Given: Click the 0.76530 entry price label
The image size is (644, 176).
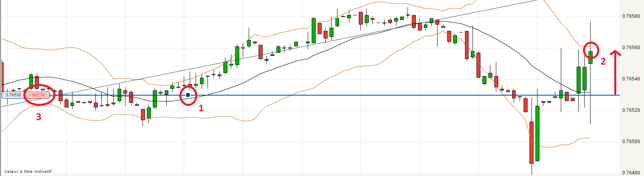Looking at the screenshot, I should click(13, 95).
